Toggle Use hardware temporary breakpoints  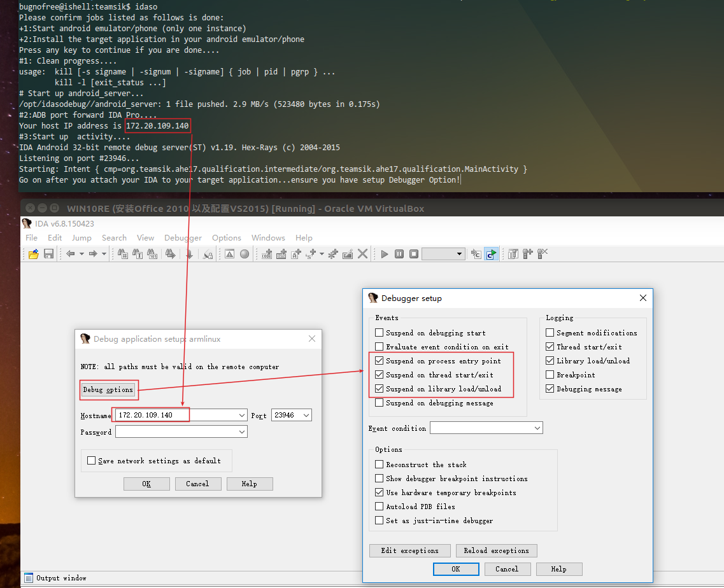click(x=379, y=493)
